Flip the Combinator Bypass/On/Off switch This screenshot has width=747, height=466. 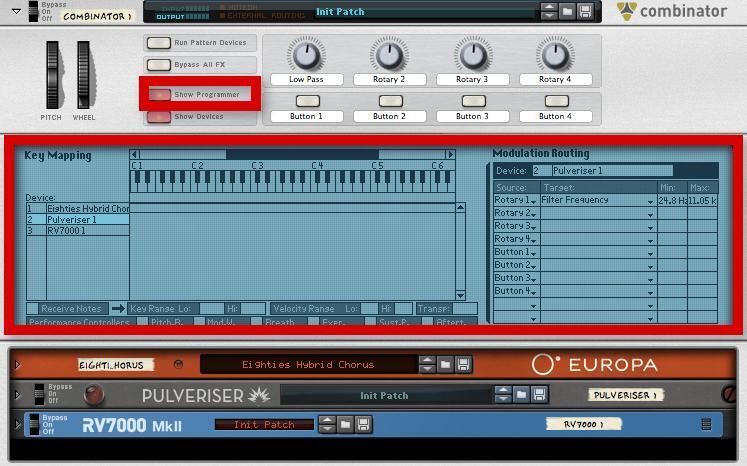pos(33,11)
